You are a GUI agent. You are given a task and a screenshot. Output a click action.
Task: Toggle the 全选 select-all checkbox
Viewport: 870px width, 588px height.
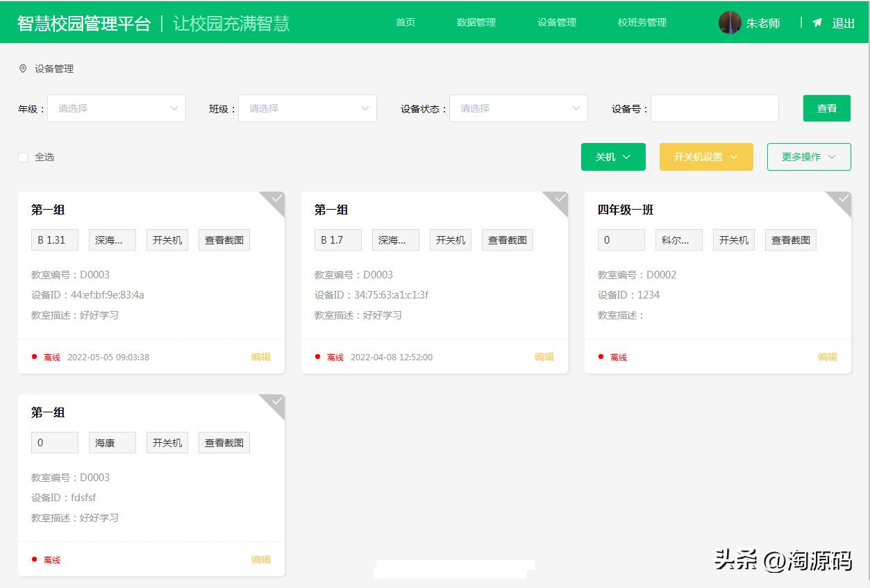(x=23, y=158)
